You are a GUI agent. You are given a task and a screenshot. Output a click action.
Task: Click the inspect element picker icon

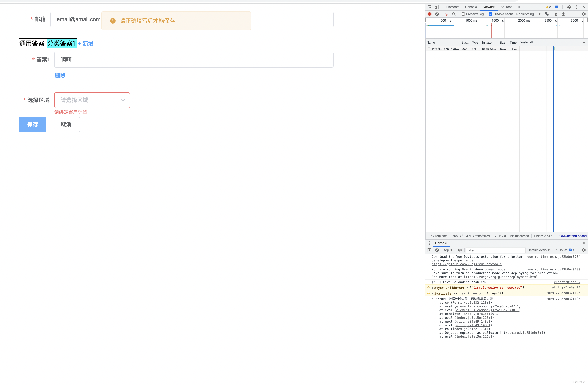pos(430,7)
